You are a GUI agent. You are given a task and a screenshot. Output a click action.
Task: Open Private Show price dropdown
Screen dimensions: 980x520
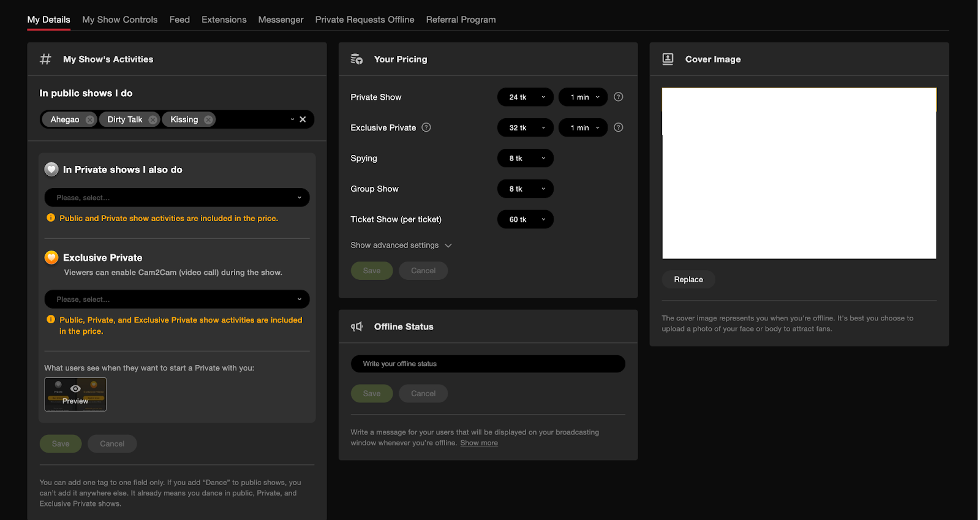[525, 97]
